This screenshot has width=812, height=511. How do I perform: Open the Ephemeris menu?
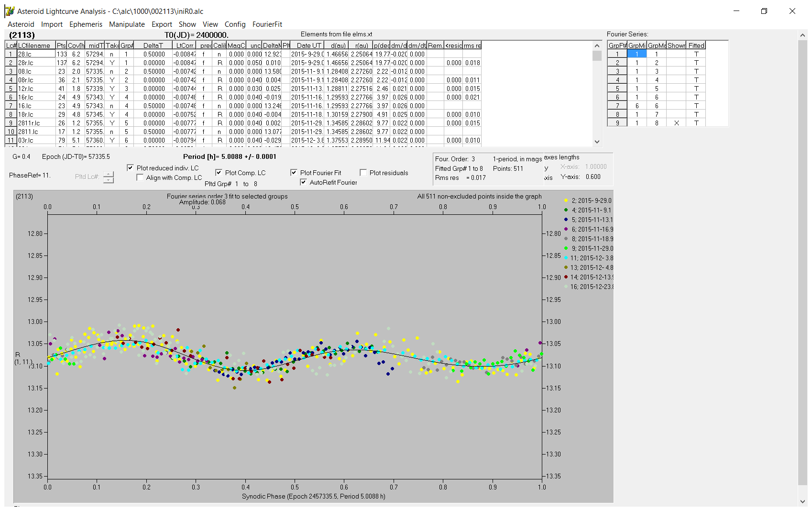[86, 24]
